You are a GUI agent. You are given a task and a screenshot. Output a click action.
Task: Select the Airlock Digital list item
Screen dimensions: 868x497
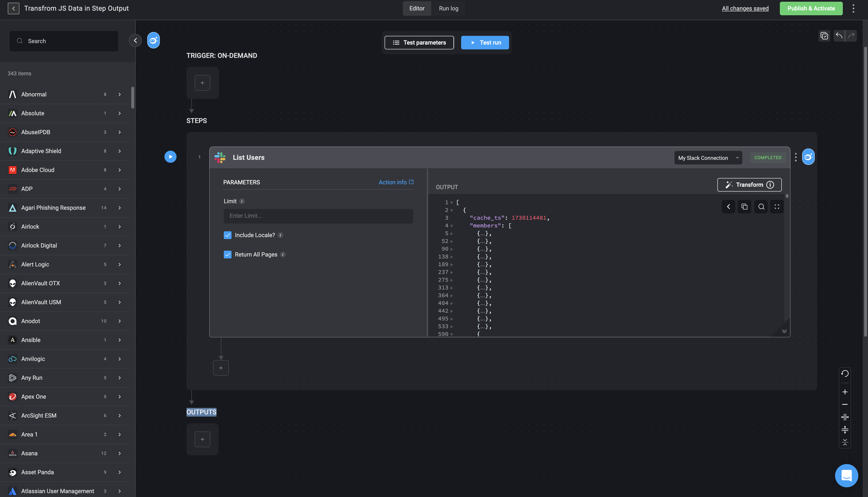(65, 245)
